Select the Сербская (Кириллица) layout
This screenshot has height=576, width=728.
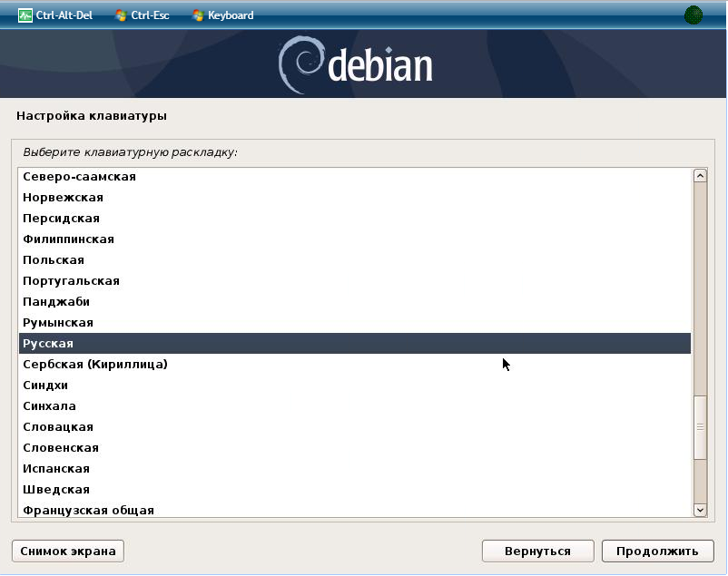(x=355, y=365)
